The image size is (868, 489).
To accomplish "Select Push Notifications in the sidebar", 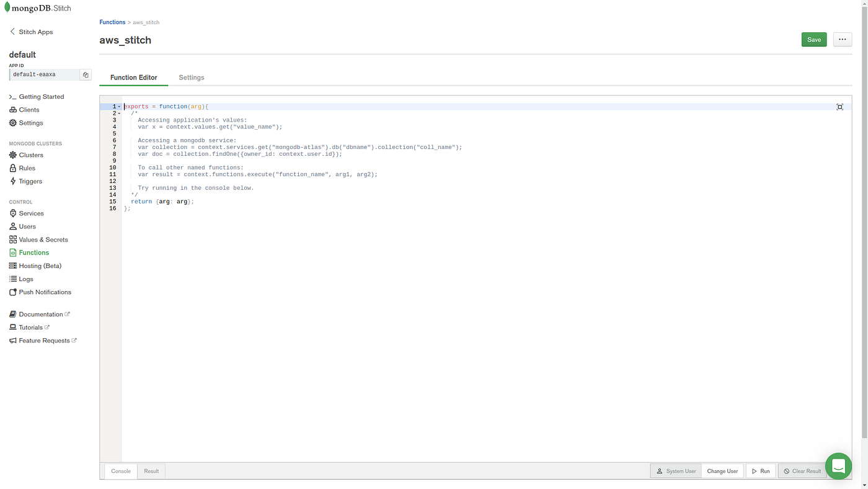I will coord(12,292).
